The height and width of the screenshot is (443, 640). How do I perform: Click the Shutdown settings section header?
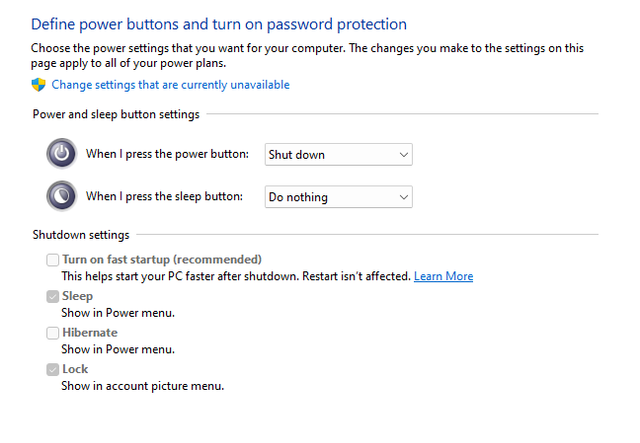point(81,235)
